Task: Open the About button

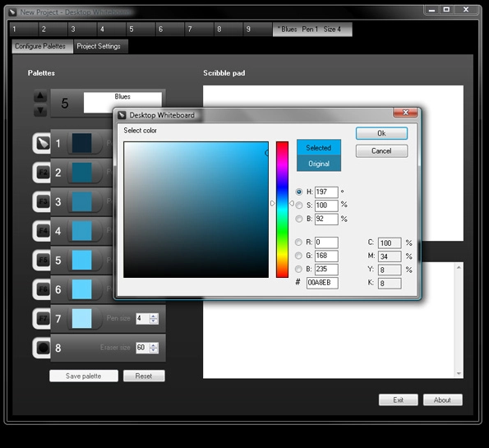Action: coord(442,400)
